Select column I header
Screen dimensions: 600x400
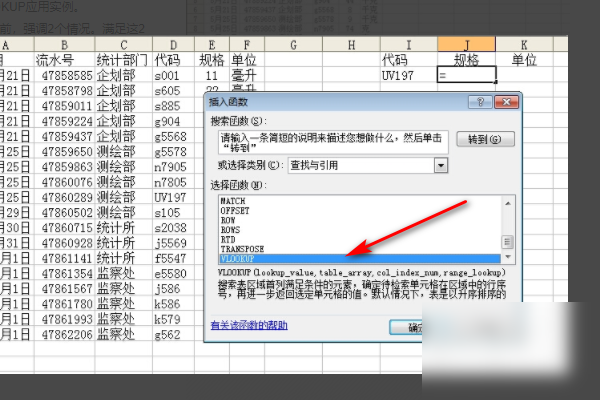(x=409, y=44)
